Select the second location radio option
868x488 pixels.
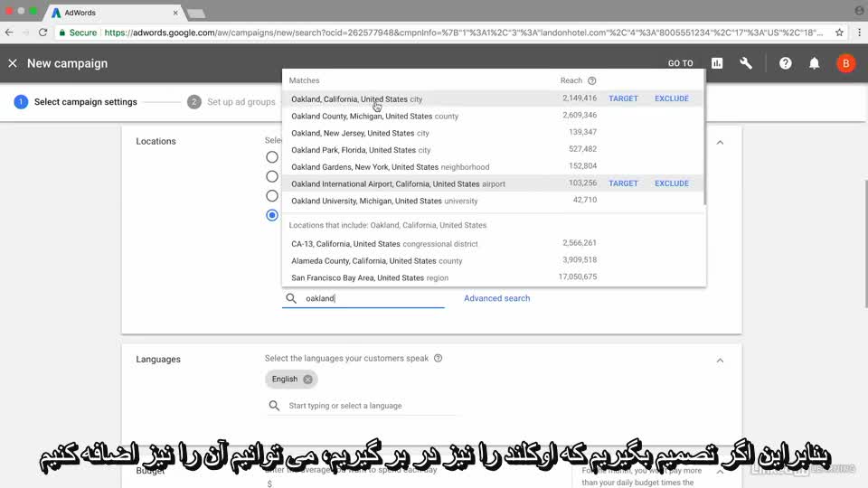tap(272, 176)
